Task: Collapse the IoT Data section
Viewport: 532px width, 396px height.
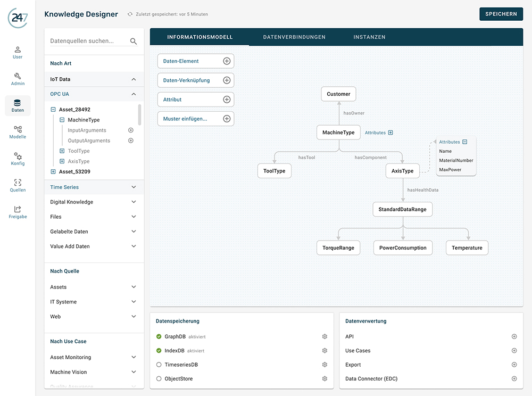Action: pyautogui.click(x=134, y=79)
